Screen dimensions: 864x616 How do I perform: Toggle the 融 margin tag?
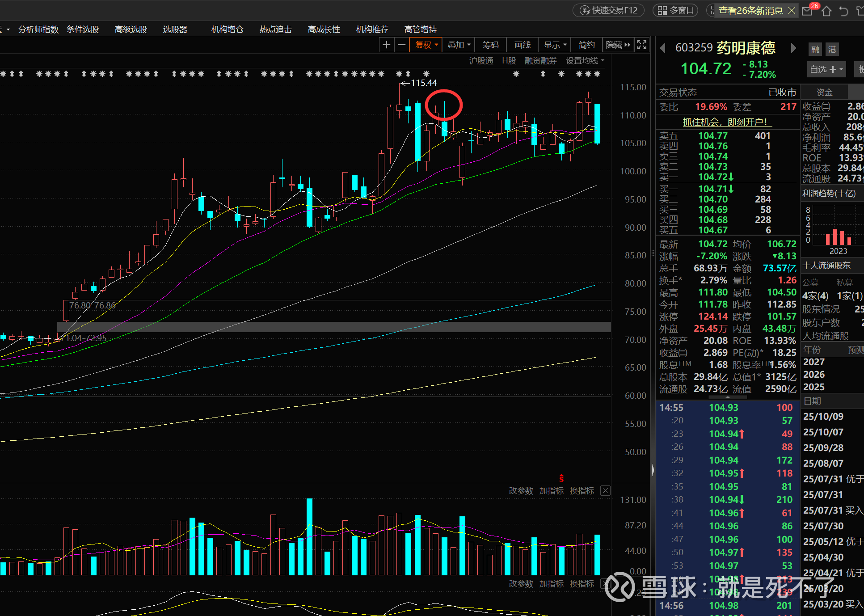point(815,49)
